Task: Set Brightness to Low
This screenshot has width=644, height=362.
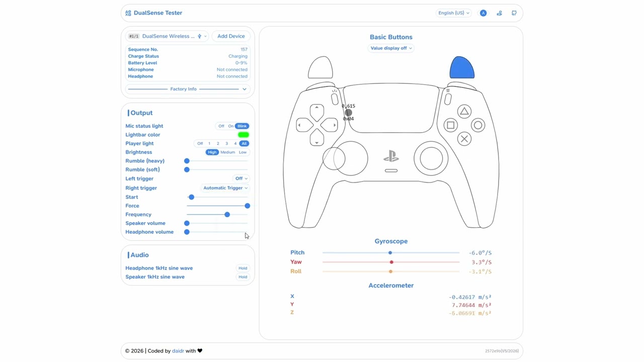Action: (x=243, y=152)
